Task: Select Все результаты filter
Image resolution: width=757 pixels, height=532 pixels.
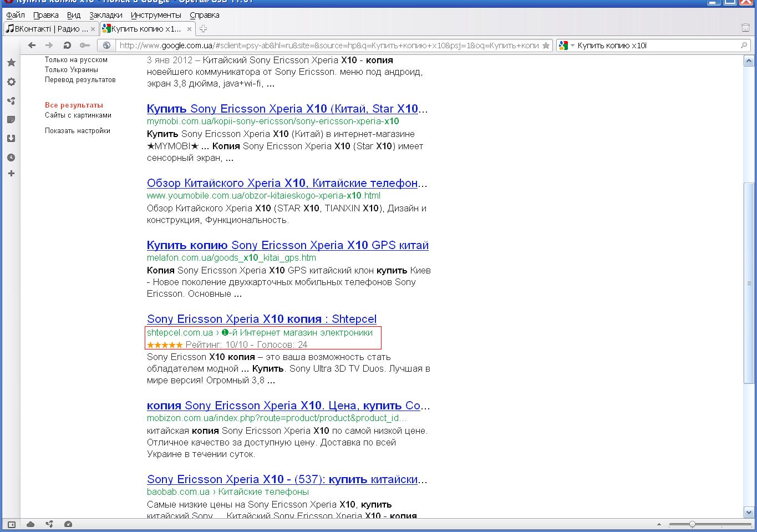Action: click(x=74, y=105)
